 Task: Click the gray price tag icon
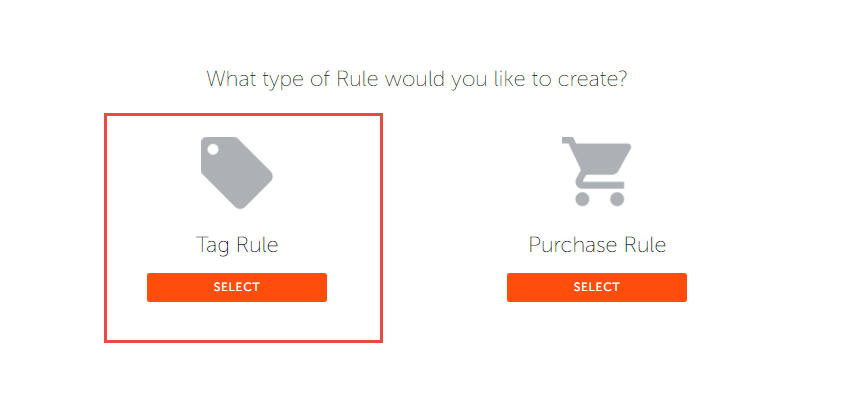(237, 173)
